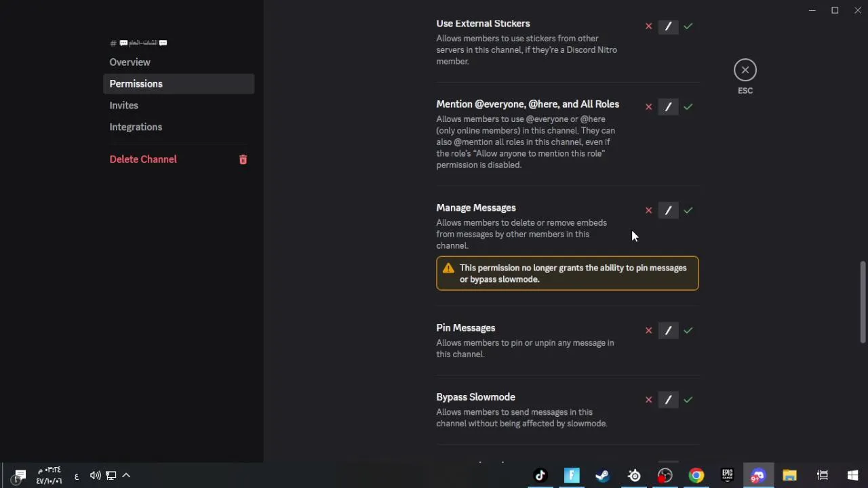Open Task View in the taskbar

point(822,476)
